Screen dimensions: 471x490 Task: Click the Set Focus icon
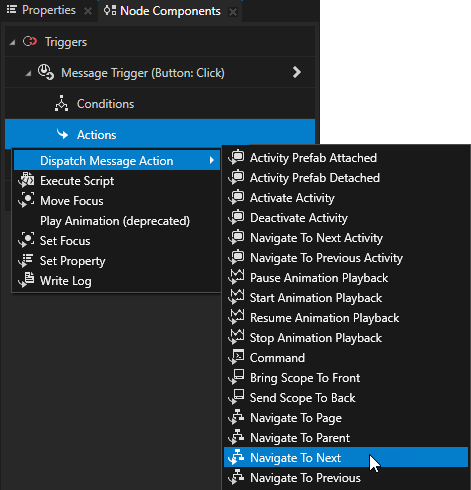click(26, 240)
